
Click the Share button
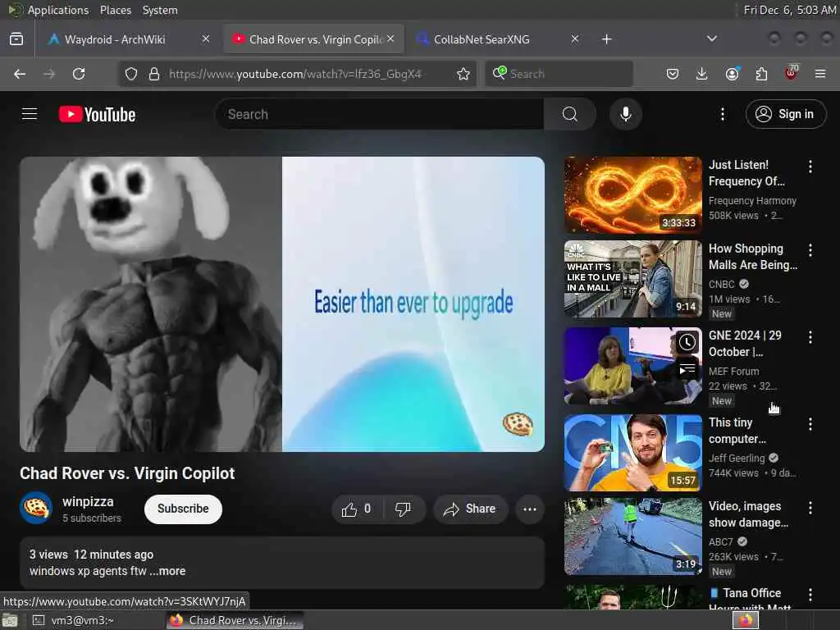(x=470, y=509)
